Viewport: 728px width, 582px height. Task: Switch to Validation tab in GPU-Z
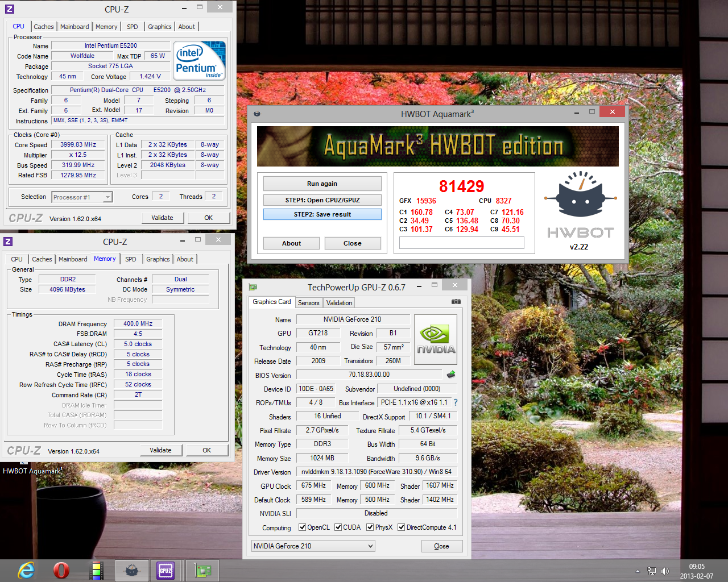(340, 303)
